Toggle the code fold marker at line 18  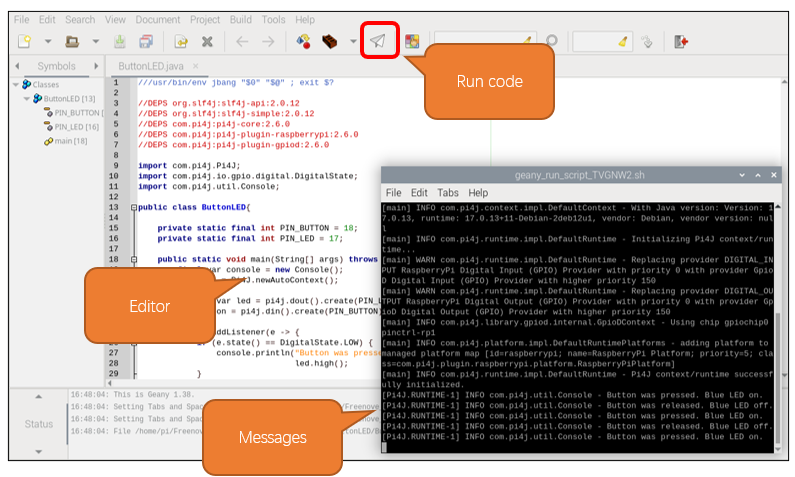pos(134,259)
